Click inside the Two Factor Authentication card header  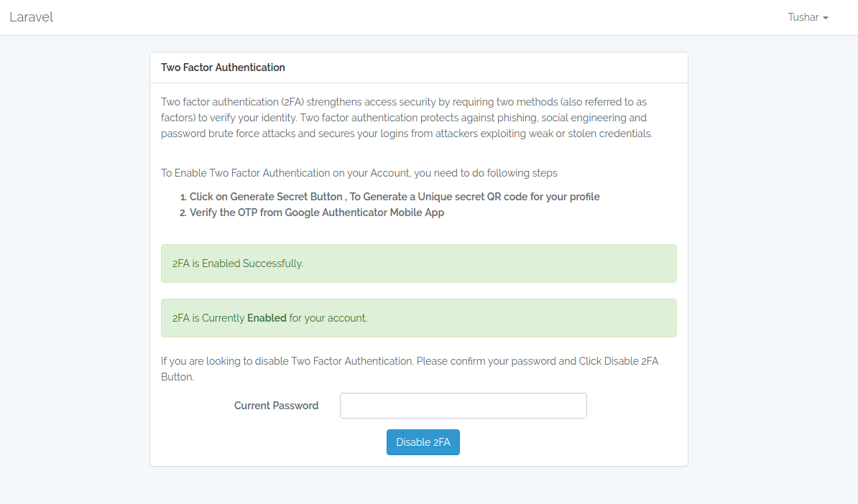click(418, 67)
